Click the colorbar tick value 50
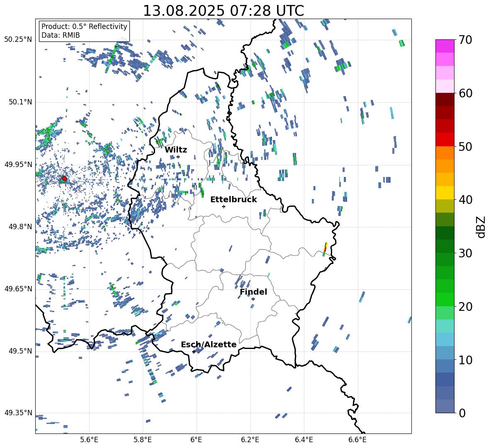Screen dimensions: 491x448 pyautogui.click(x=465, y=146)
